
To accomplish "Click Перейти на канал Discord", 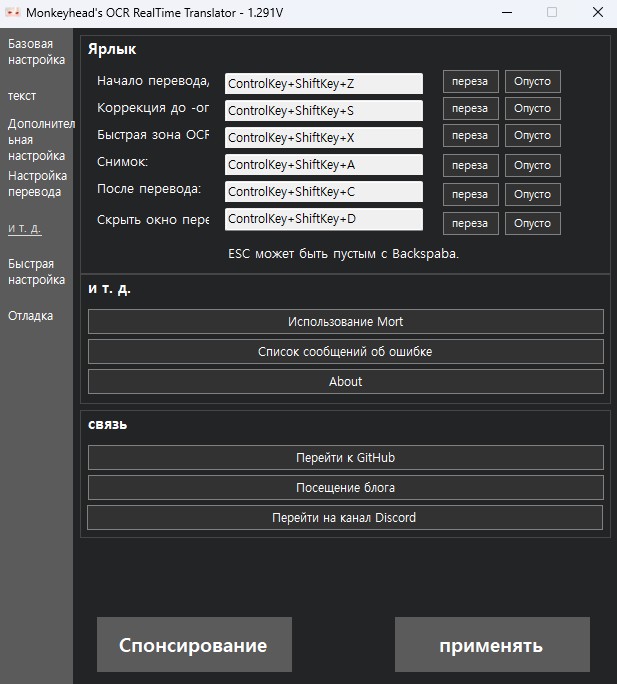I will (345, 518).
